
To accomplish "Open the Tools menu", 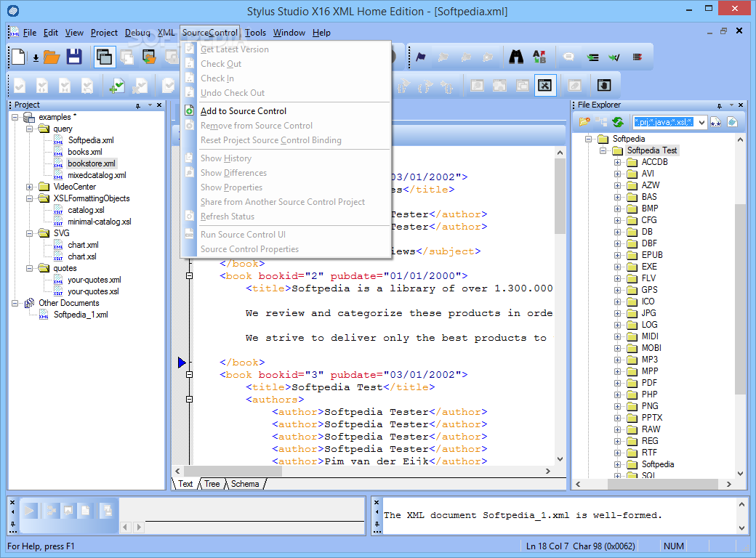I will 255,32.
